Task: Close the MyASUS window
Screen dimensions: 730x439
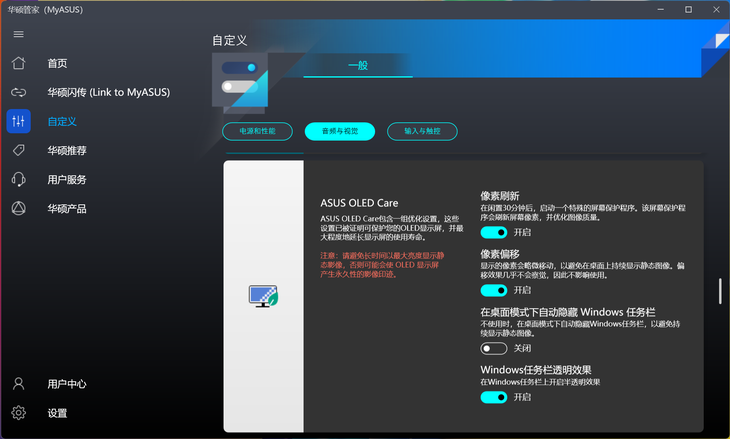Action: pyautogui.click(x=716, y=9)
